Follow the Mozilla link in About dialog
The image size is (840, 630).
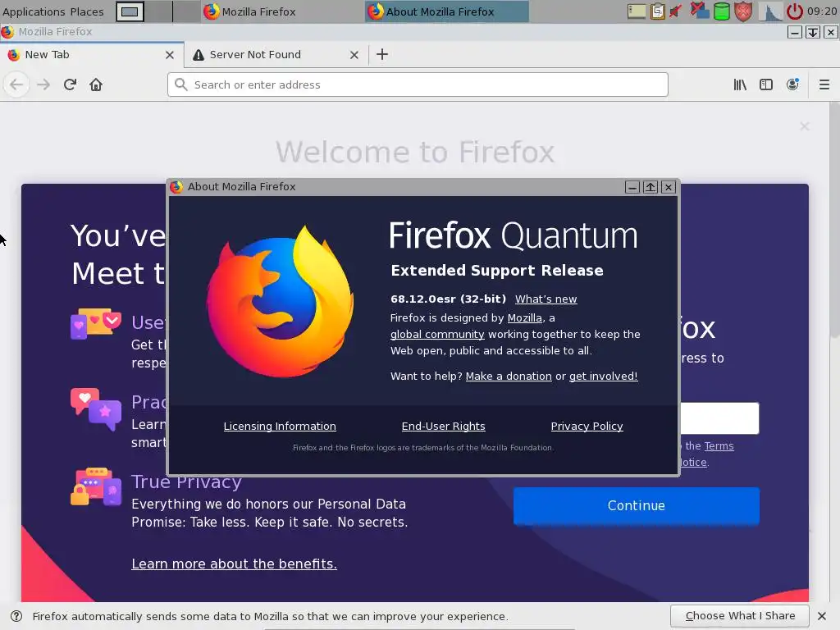[x=524, y=317]
